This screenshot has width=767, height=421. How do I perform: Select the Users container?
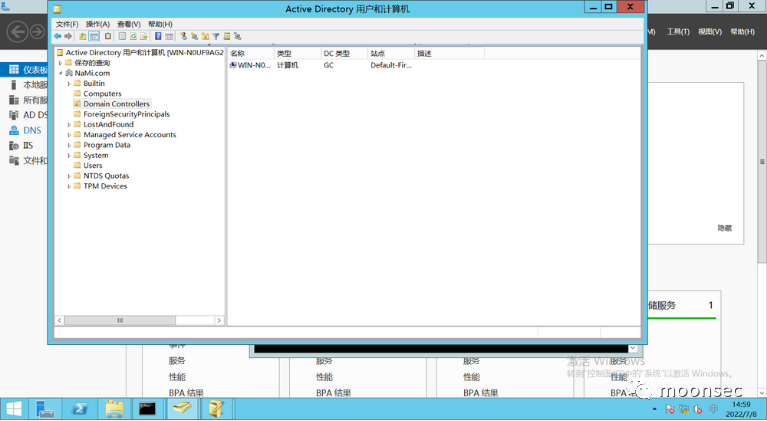(x=92, y=166)
